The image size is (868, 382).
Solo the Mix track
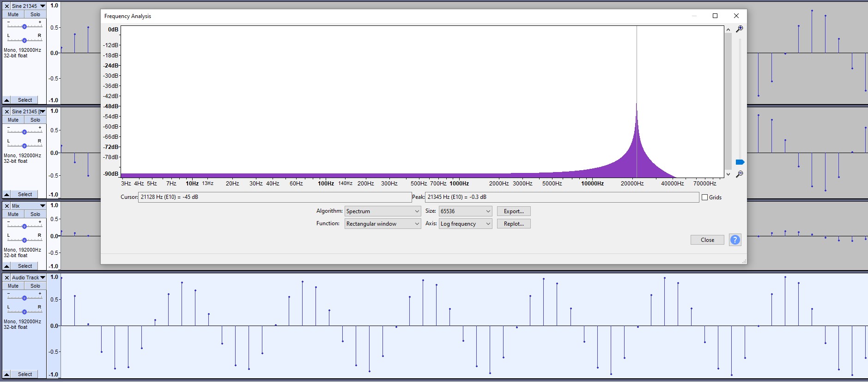click(x=35, y=214)
